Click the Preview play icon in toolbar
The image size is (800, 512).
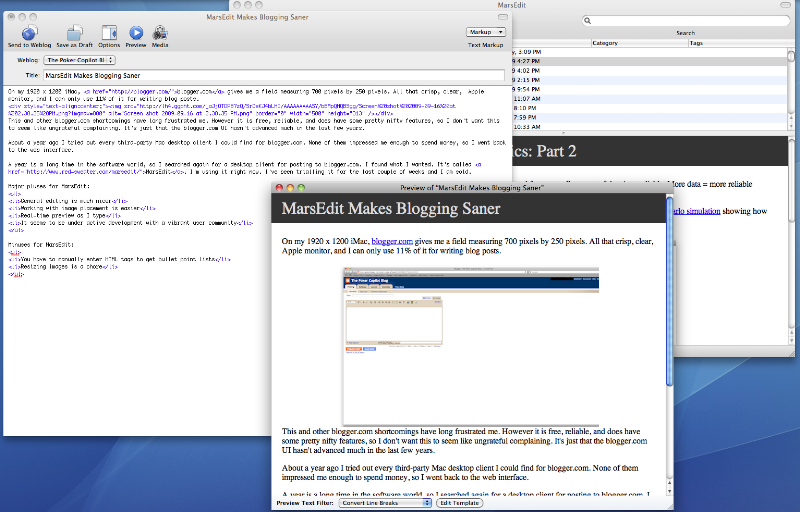tap(136, 33)
